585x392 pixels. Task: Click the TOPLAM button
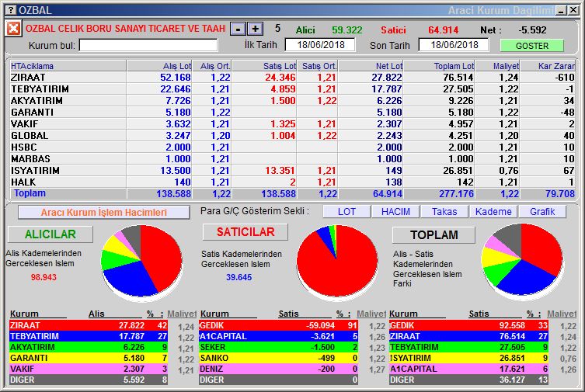(x=434, y=235)
